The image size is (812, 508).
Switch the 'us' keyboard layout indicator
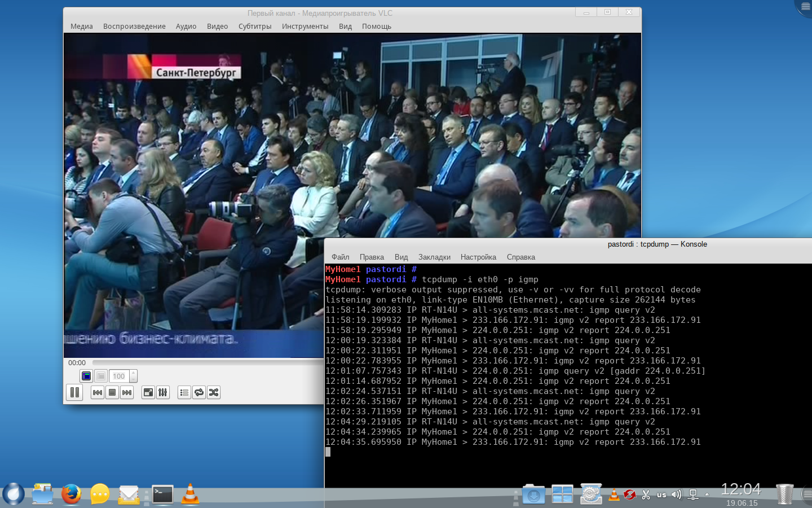click(x=661, y=495)
